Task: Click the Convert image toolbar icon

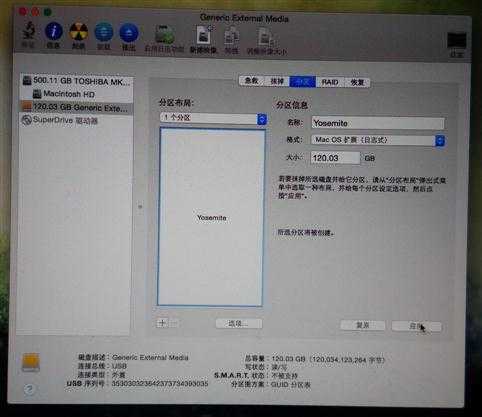Action: tap(232, 36)
